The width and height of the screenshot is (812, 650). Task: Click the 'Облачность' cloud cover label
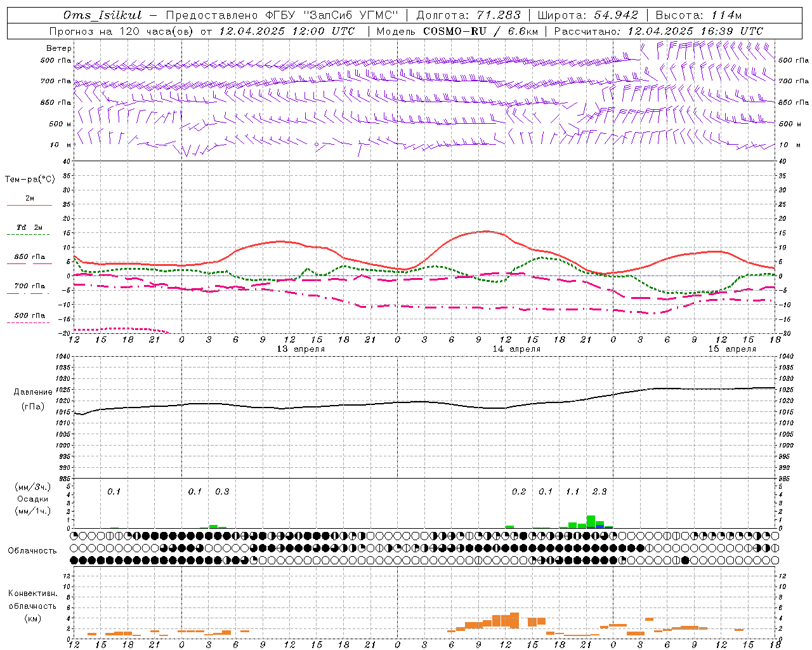point(32,551)
